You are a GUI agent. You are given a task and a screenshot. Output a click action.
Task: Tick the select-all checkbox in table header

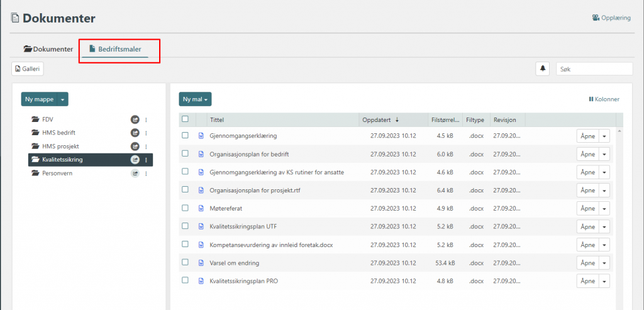pos(185,119)
